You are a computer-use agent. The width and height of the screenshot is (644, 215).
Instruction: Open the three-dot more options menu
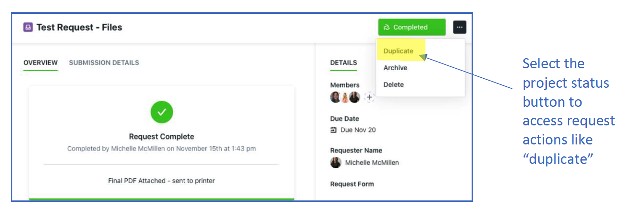click(x=459, y=27)
